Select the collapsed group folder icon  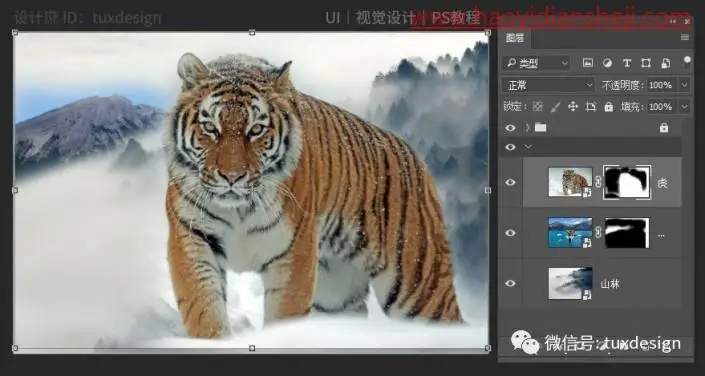click(540, 128)
